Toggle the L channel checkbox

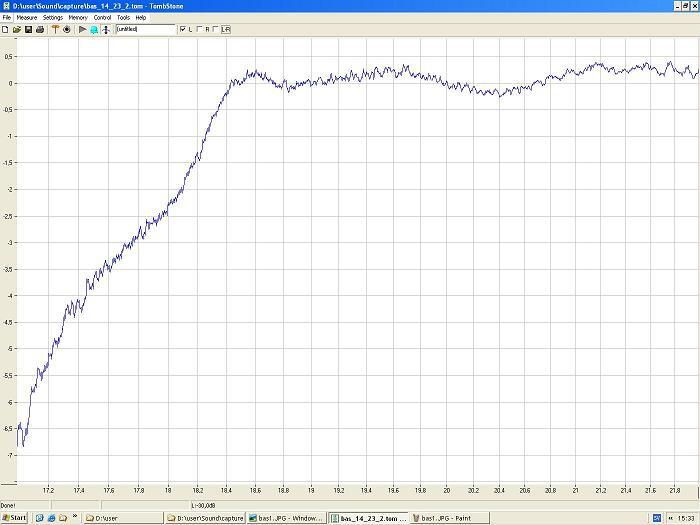(x=183, y=29)
